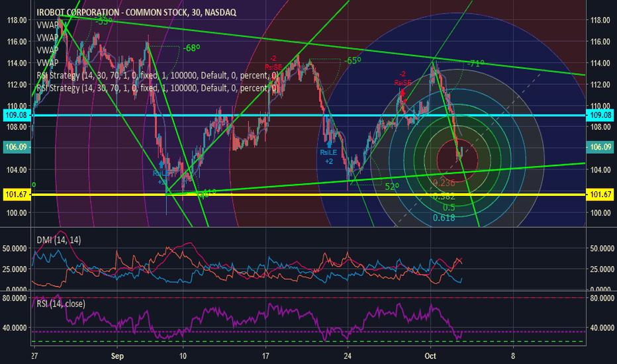Select the first RSI Strategy indicator label
Image resolution: width=617 pixels, height=364 pixels.
click(x=158, y=75)
